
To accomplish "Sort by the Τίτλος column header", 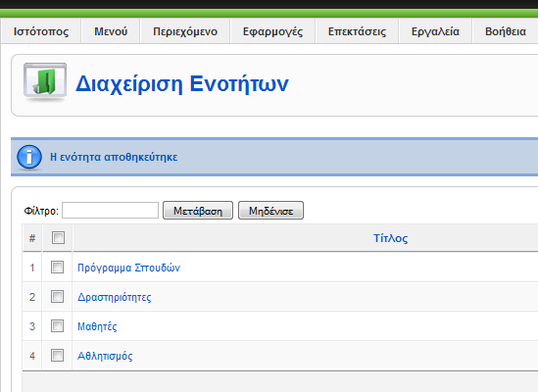I will point(390,238).
